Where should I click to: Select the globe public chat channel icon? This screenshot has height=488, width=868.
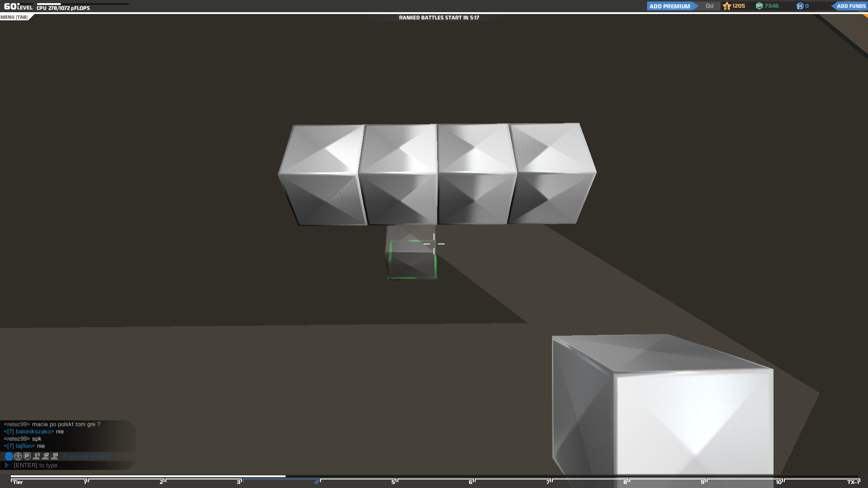(9, 456)
